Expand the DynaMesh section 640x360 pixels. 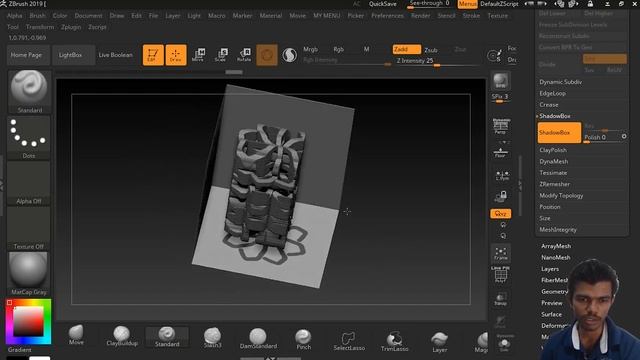point(554,162)
